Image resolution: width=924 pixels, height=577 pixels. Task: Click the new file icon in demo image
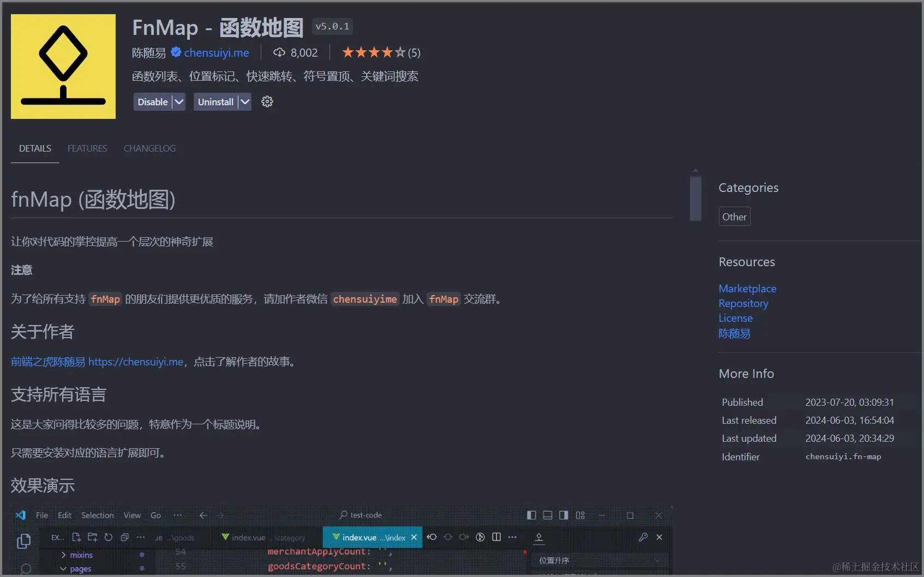click(76, 537)
